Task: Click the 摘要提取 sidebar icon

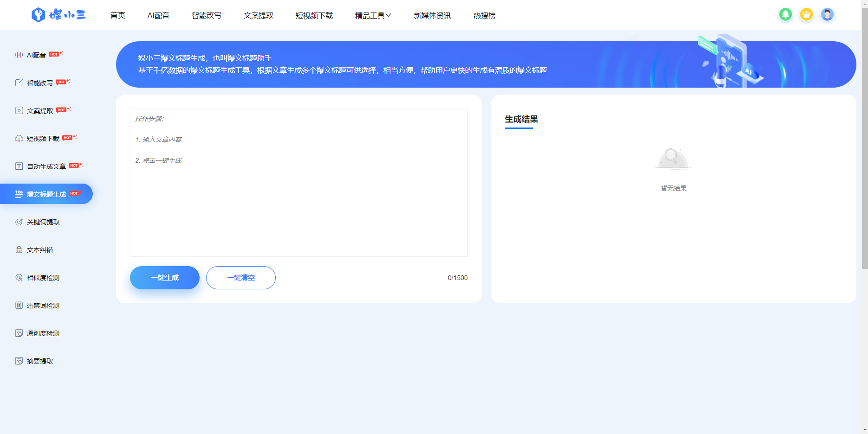Action: click(x=19, y=361)
